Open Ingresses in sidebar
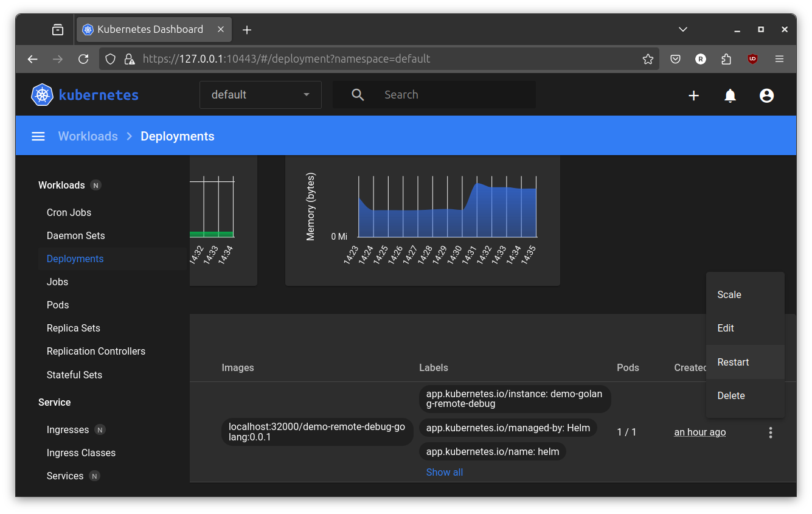This screenshot has width=812, height=514. tap(68, 429)
